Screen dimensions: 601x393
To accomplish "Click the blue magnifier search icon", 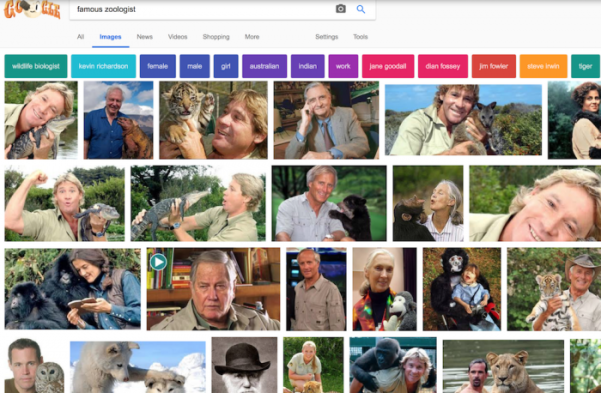I will click(361, 9).
